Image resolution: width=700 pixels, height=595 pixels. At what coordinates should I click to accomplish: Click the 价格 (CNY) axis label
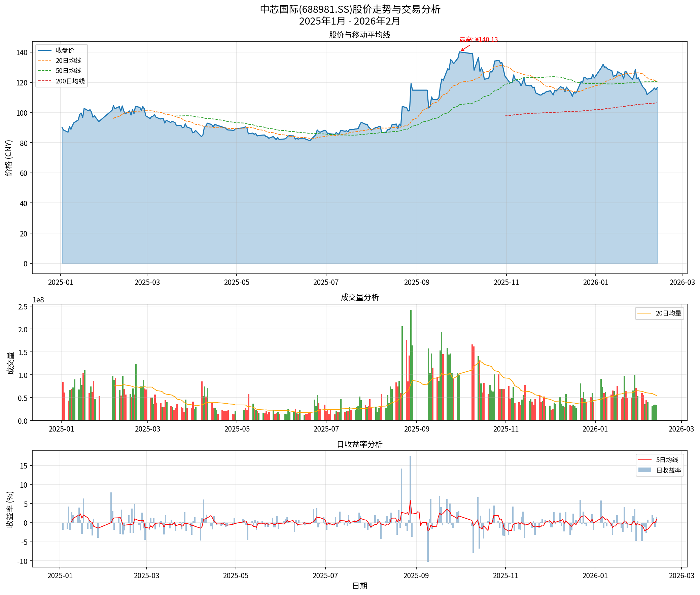pyautogui.click(x=9, y=158)
